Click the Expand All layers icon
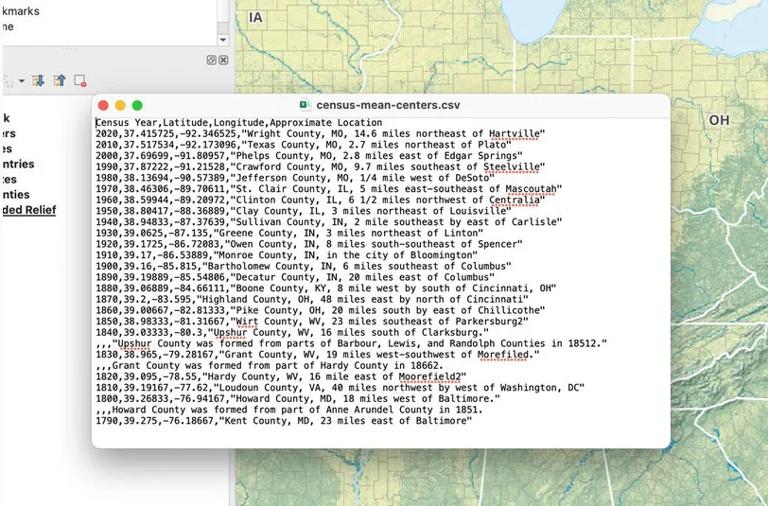This screenshot has height=506, width=768. tap(39, 80)
